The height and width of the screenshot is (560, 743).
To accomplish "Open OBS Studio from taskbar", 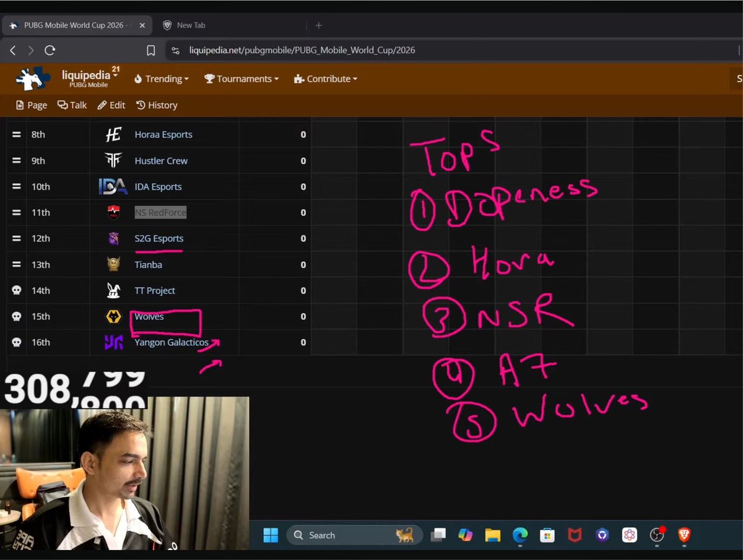I will point(657,535).
